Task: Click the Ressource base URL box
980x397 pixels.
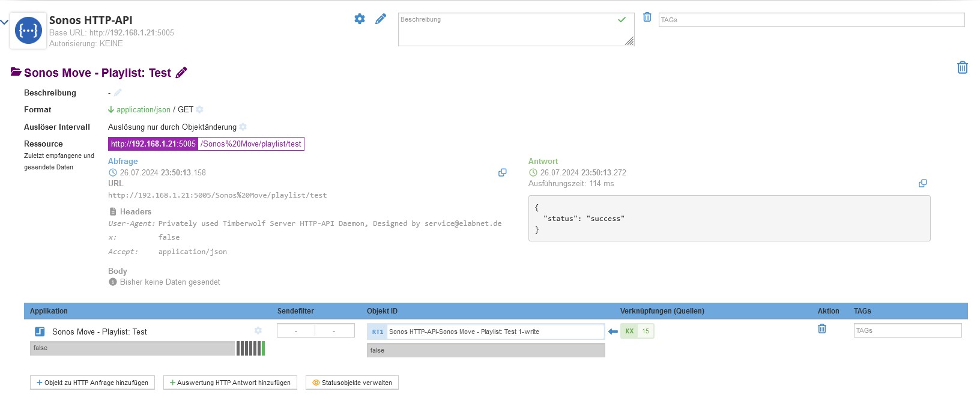Action: pyautogui.click(x=153, y=144)
